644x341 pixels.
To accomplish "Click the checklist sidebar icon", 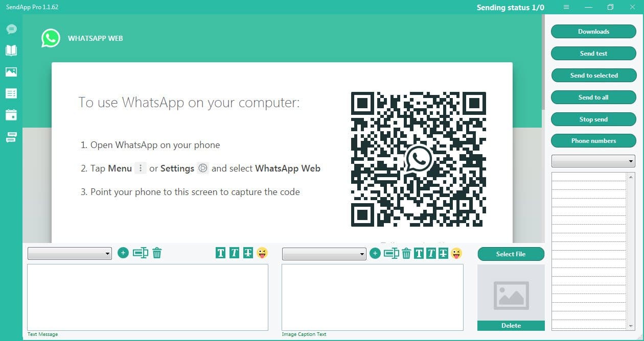I will 11,93.
